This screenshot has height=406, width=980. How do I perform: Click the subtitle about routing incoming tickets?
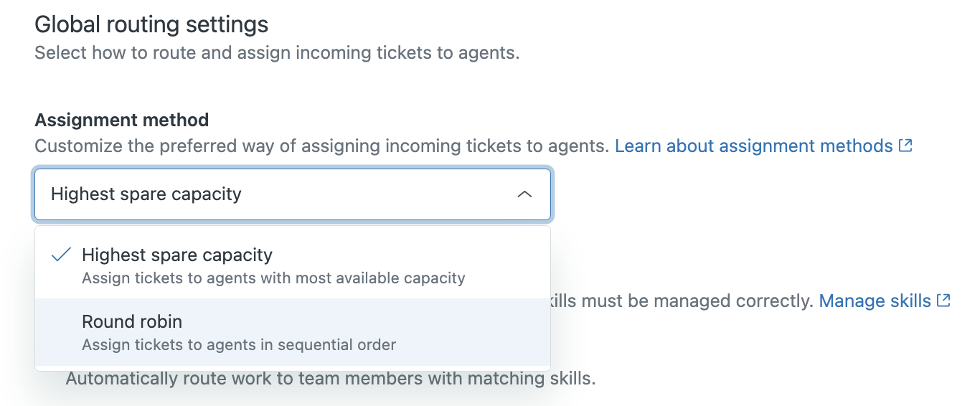(x=277, y=52)
